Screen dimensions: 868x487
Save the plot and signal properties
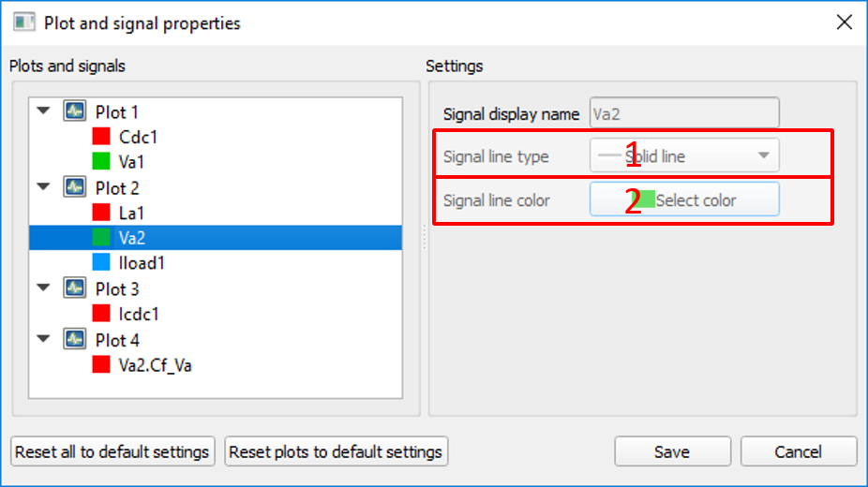point(671,451)
